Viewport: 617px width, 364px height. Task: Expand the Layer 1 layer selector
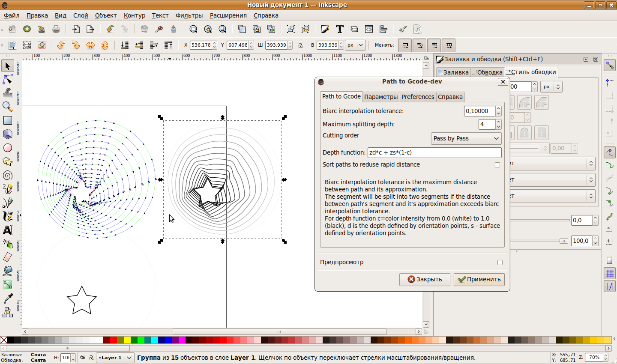(115, 358)
